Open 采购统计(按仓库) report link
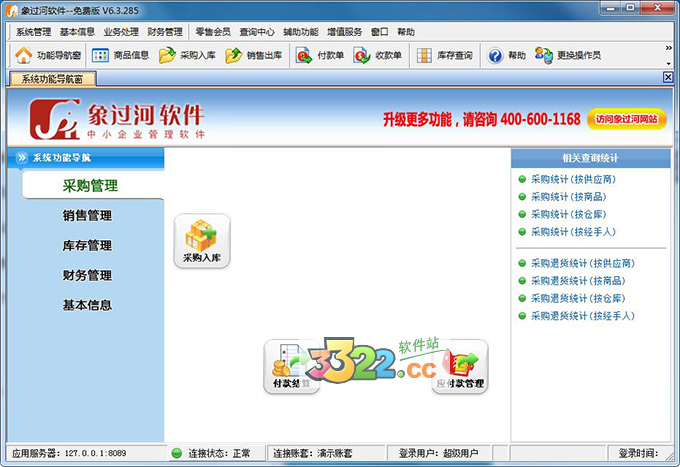This screenshot has height=467, width=680. (568, 214)
